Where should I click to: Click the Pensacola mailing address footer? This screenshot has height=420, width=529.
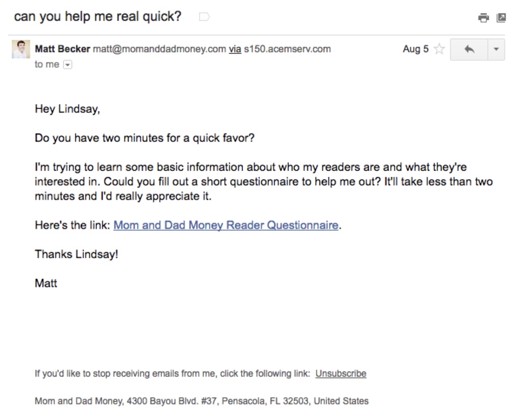point(202,401)
